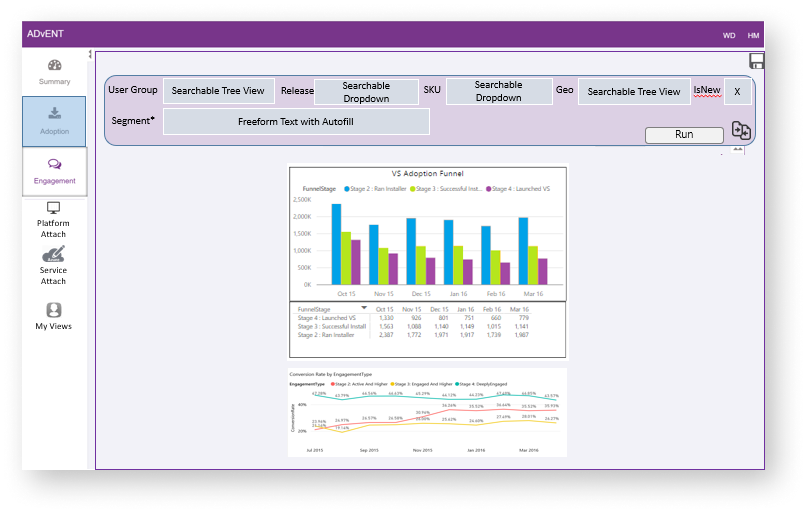Click the 2,387 table cell value
The height and width of the screenshot is (513, 807).
pyautogui.click(x=386, y=335)
